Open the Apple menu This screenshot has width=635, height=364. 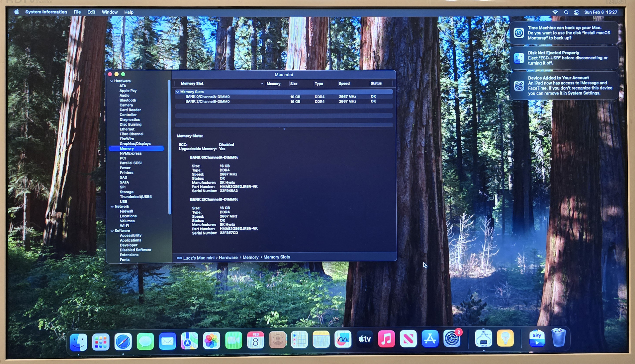pyautogui.click(x=17, y=12)
